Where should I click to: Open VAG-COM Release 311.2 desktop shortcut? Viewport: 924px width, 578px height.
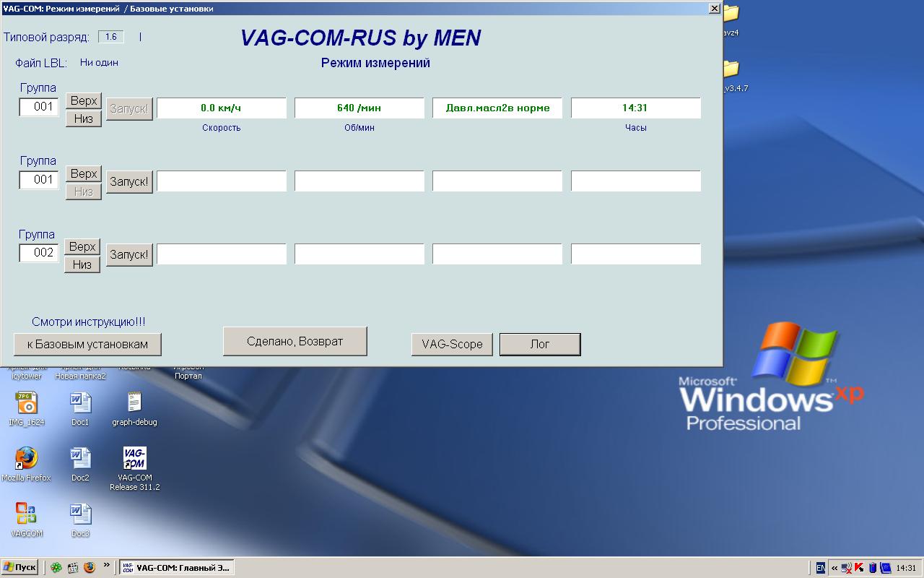pos(134,459)
